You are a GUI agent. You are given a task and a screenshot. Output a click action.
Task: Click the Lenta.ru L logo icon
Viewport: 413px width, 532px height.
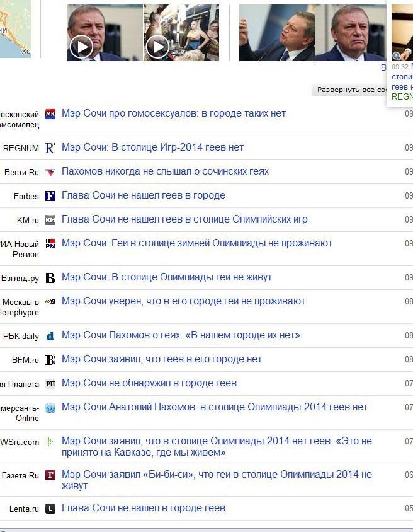(50, 509)
